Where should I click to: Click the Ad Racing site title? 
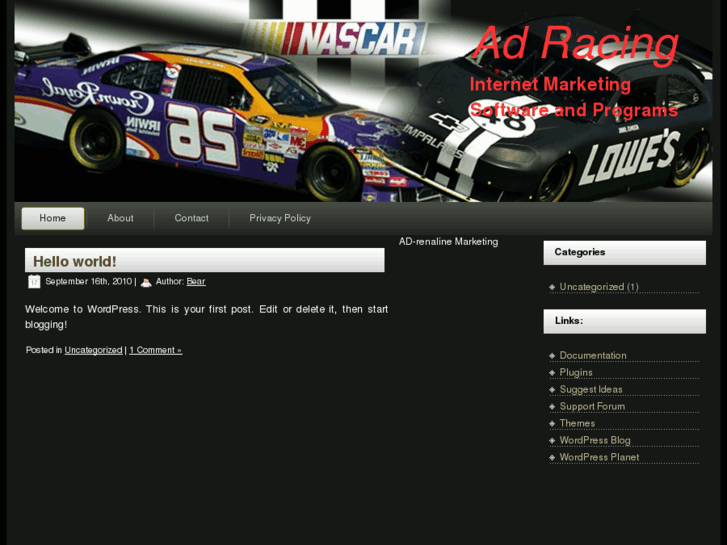tap(575, 43)
